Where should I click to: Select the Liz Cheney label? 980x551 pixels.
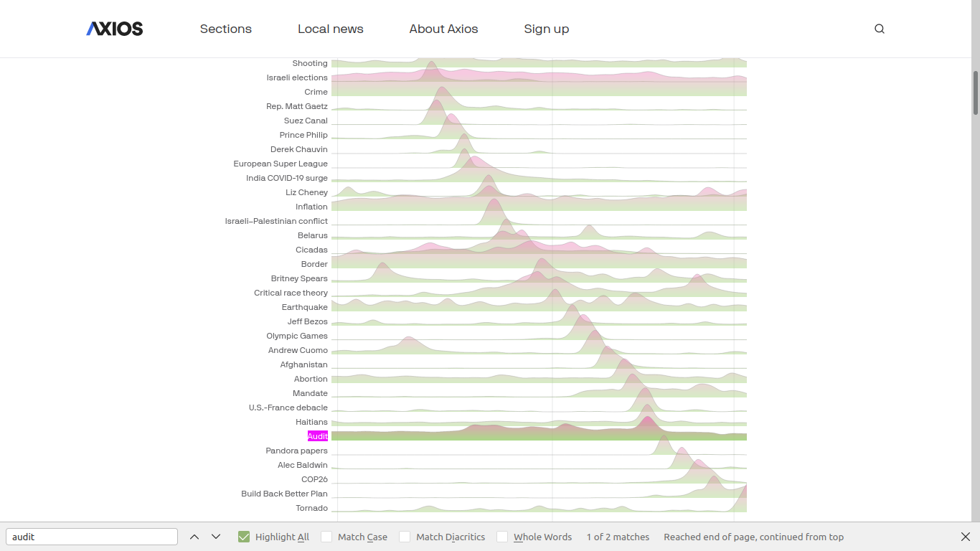(x=306, y=192)
